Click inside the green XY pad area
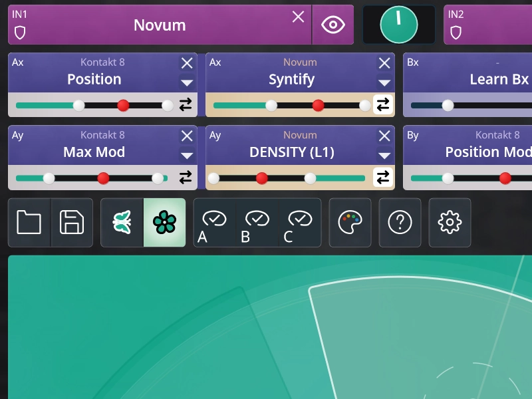The width and height of the screenshot is (532, 399). tap(270, 327)
